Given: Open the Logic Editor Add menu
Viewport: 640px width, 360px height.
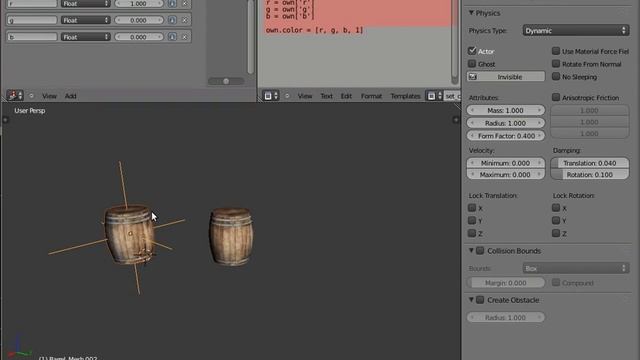Looking at the screenshot, I should tap(71, 96).
